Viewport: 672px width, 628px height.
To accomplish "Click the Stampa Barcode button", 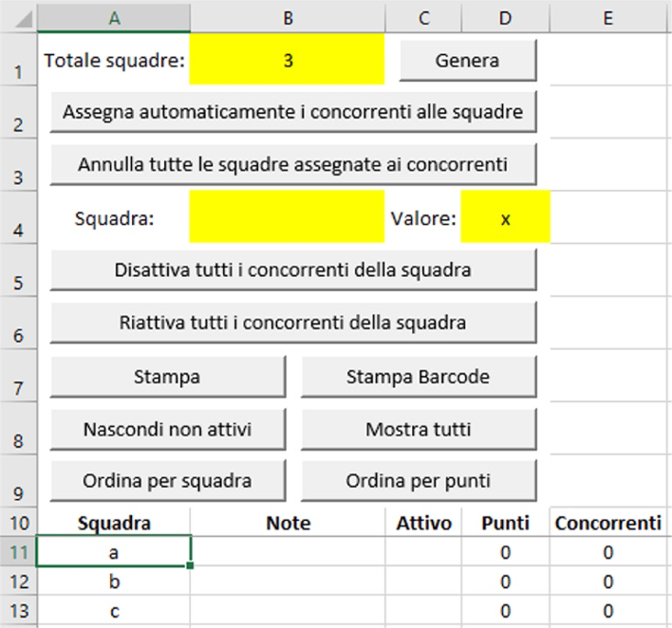I will click(419, 376).
